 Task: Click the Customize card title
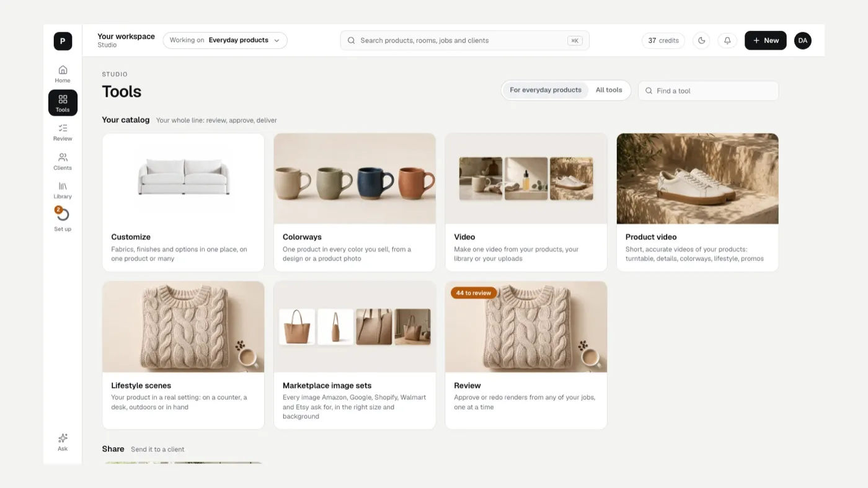(131, 237)
